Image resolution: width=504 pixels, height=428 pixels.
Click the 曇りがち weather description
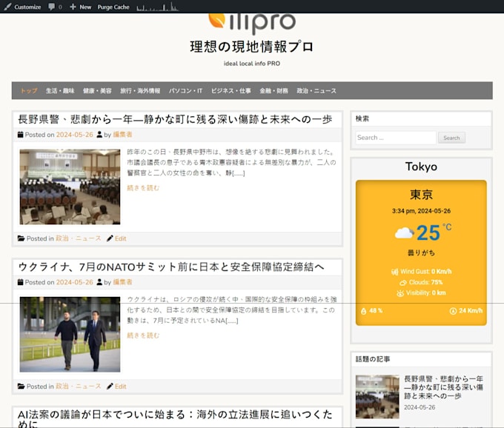click(x=421, y=253)
